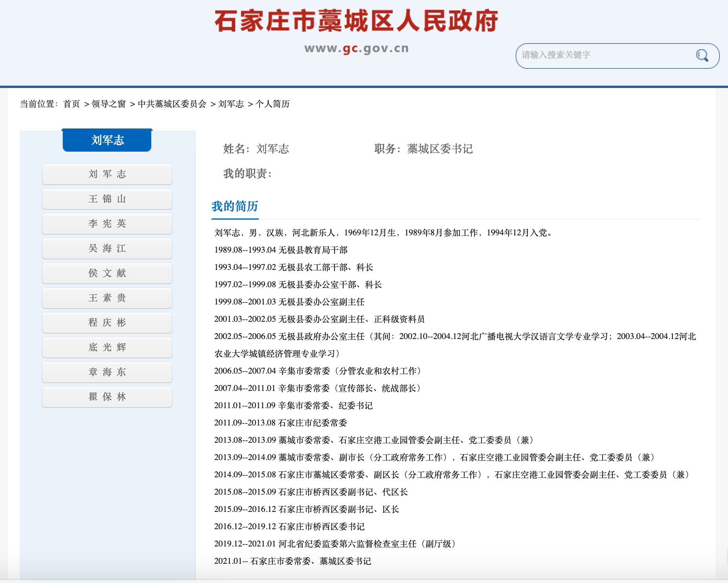728x583 pixels.
Task: Click the line '2015.09--2016.12' 桥西区委副书记、区长
Action: point(307,509)
